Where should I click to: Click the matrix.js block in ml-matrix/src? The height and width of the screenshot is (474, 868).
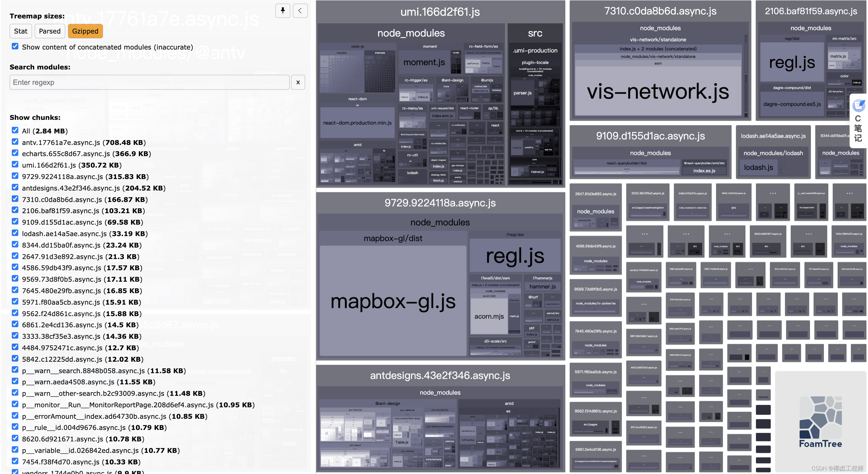(x=838, y=56)
